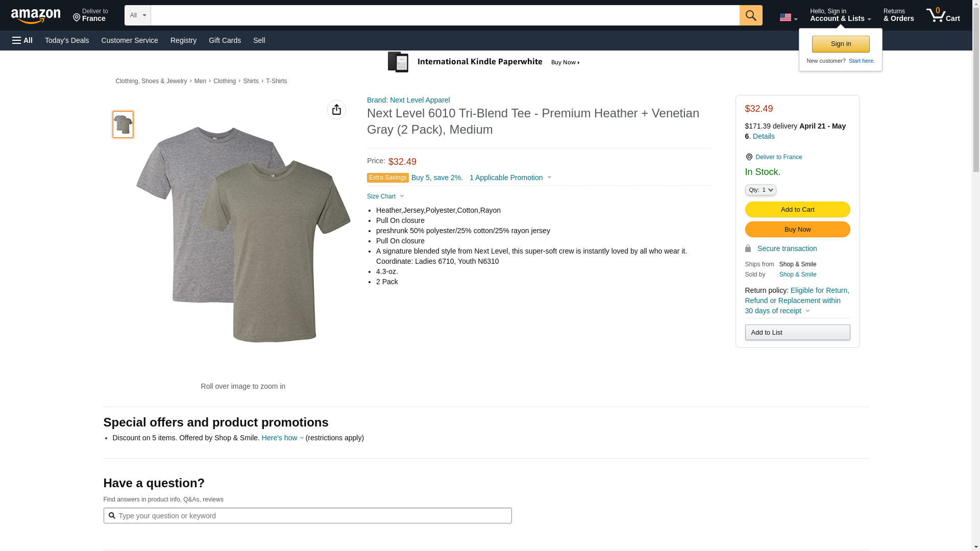Open the All hamburger menu

[x=22, y=40]
